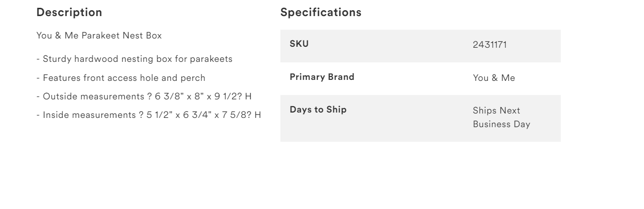Click the Business Day text
This screenshot has width=644, height=209.
pos(501,124)
